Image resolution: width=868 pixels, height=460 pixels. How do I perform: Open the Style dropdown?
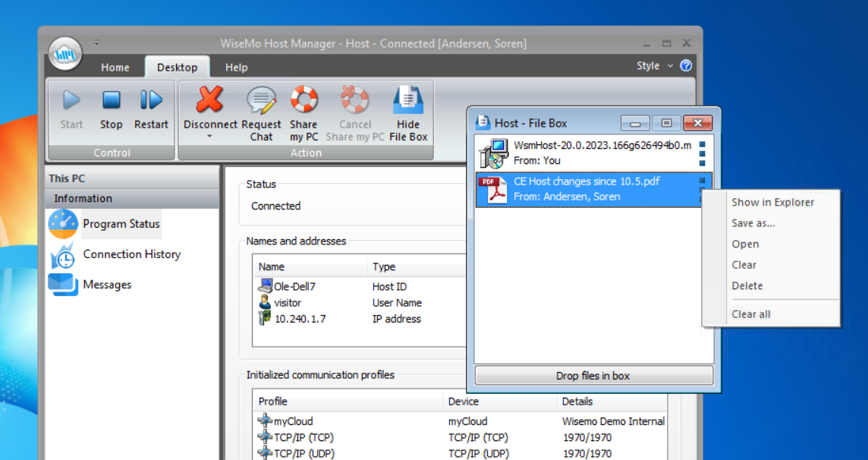[653, 65]
